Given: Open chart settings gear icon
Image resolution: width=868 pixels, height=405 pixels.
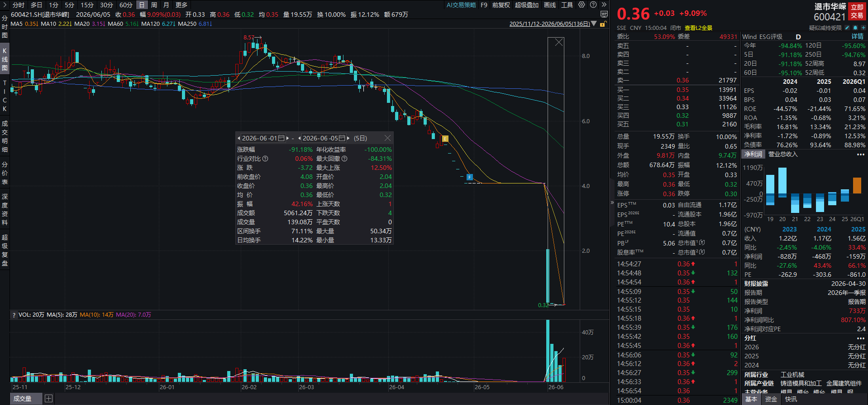Looking at the screenshot, I should [582, 5].
